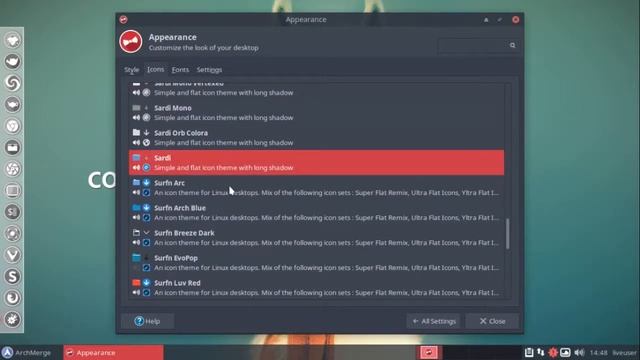The height and width of the screenshot is (360, 640).
Task: Launch Sublime Text from the dock
Action: [12, 212]
